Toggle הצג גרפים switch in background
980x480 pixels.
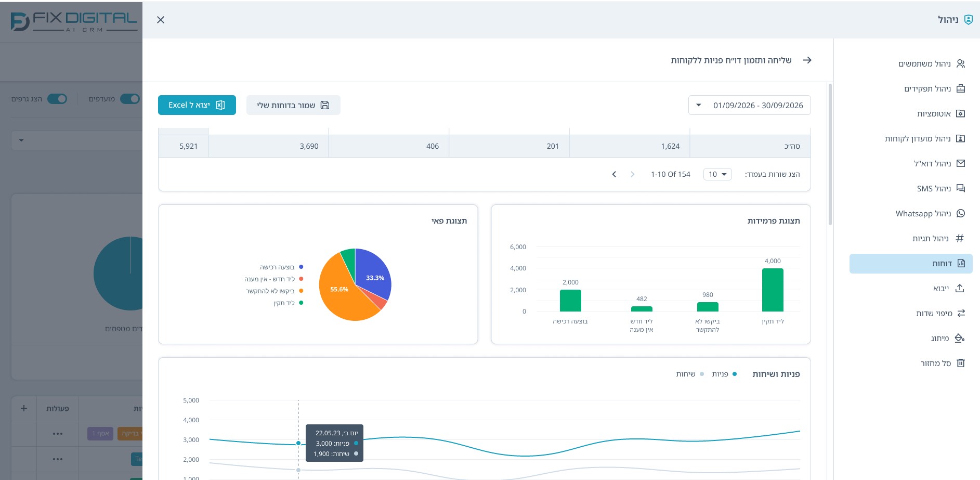click(57, 99)
